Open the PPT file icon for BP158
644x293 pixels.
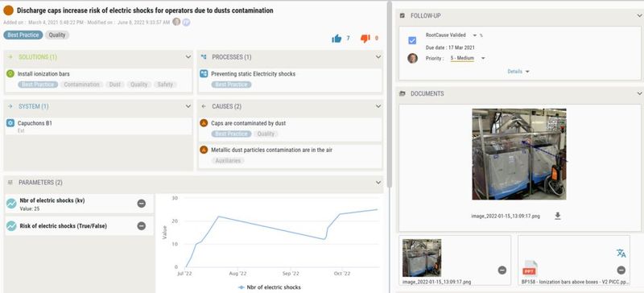[x=530, y=268]
